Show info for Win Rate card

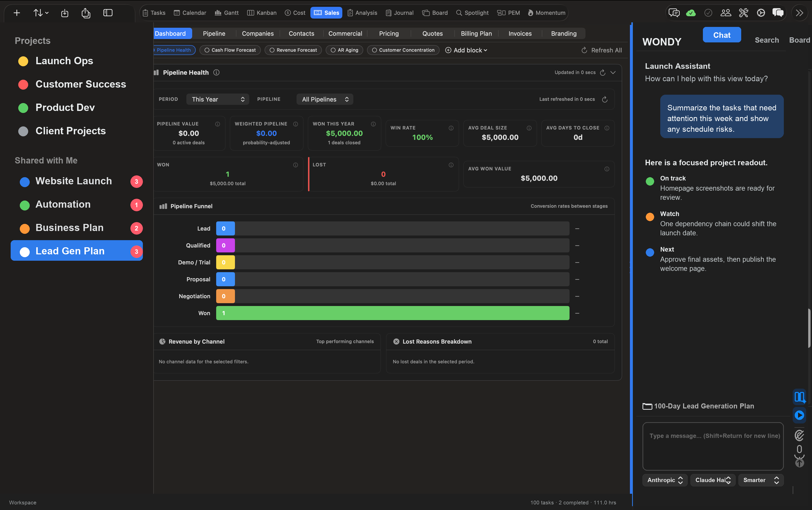tap(451, 128)
